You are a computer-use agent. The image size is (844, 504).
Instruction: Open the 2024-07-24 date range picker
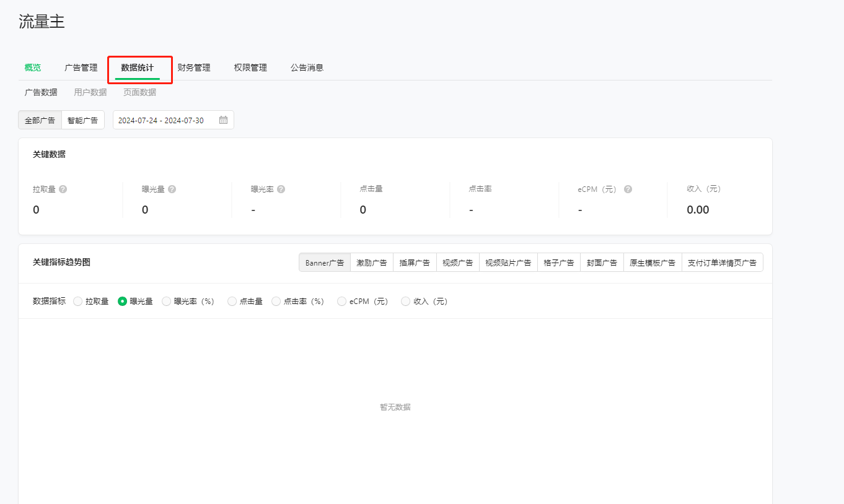pyautogui.click(x=161, y=120)
